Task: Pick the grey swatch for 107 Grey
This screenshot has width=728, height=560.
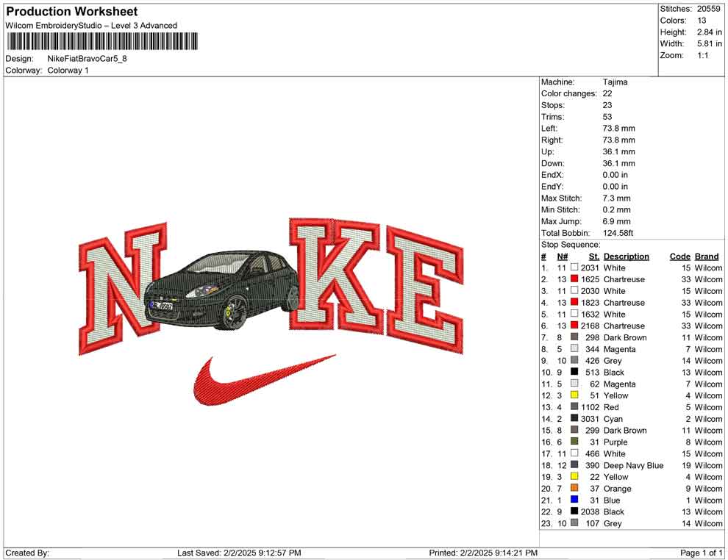Action: [574, 523]
